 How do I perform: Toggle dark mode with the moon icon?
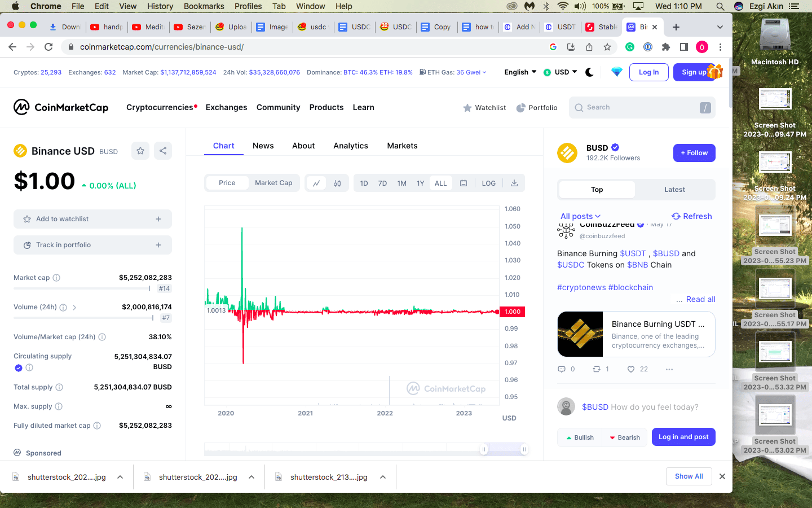coord(590,72)
